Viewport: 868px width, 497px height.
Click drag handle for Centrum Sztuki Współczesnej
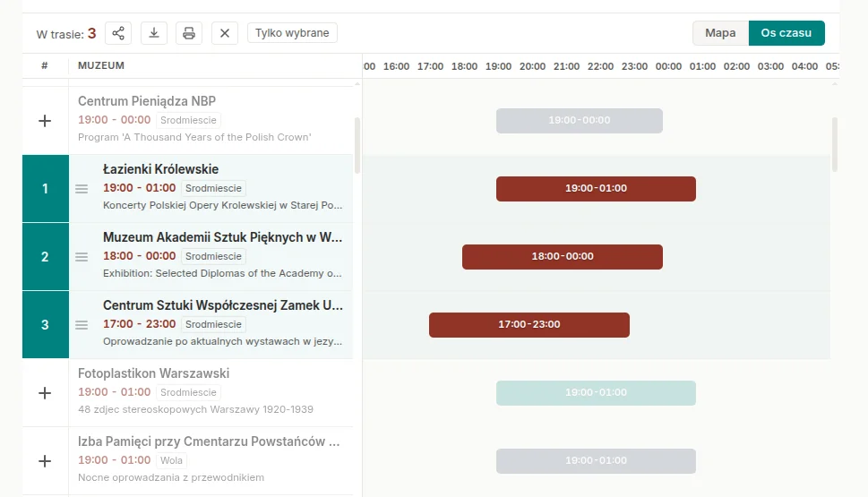coord(82,325)
